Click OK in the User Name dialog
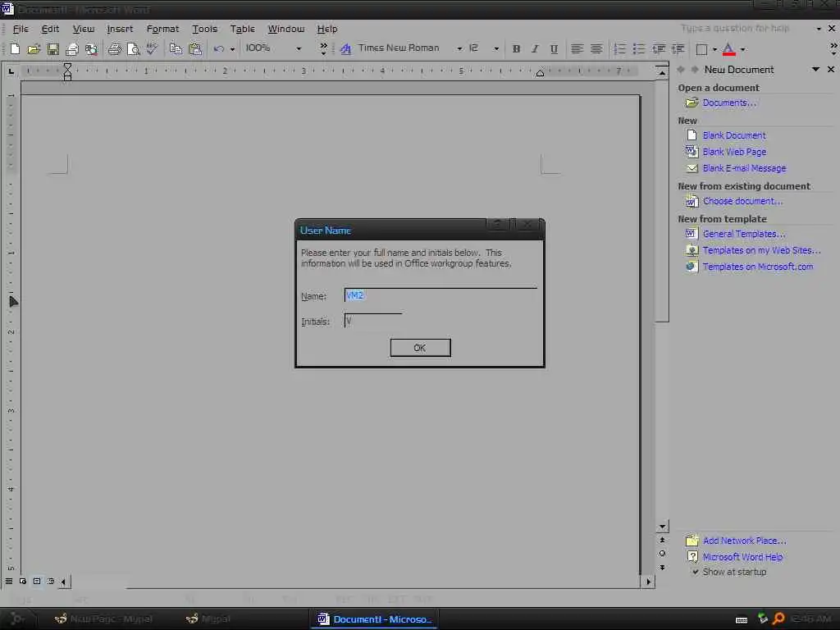This screenshot has width=840, height=630. tap(420, 348)
